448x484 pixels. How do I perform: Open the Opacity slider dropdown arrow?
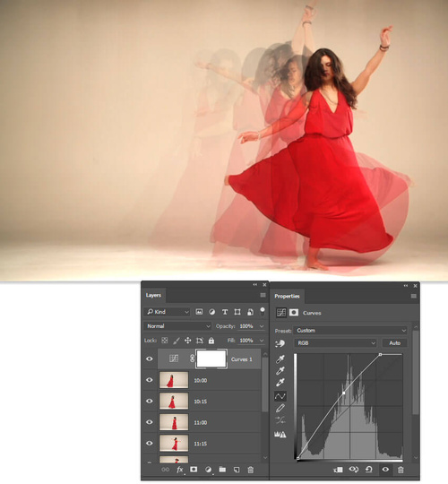click(x=262, y=326)
